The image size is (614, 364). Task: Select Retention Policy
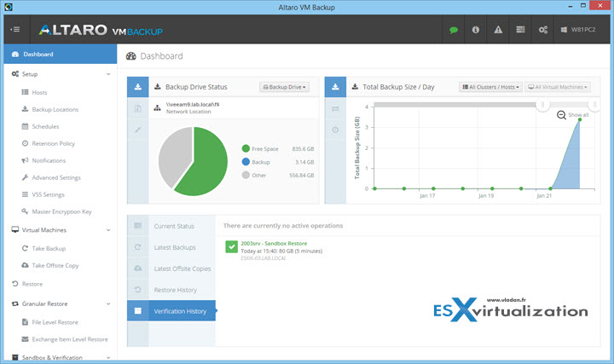pos(53,144)
